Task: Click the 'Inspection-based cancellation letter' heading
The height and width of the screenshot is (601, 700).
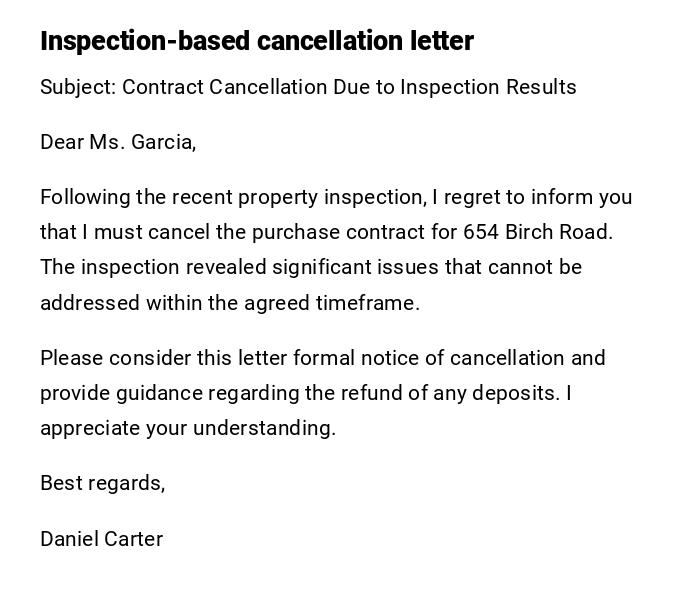Action: click(x=256, y=41)
